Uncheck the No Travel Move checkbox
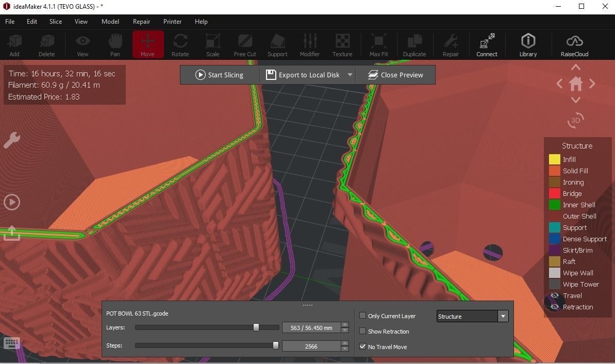Image resolution: width=615 pixels, height=364 pixels. click(x=363, y=346)
